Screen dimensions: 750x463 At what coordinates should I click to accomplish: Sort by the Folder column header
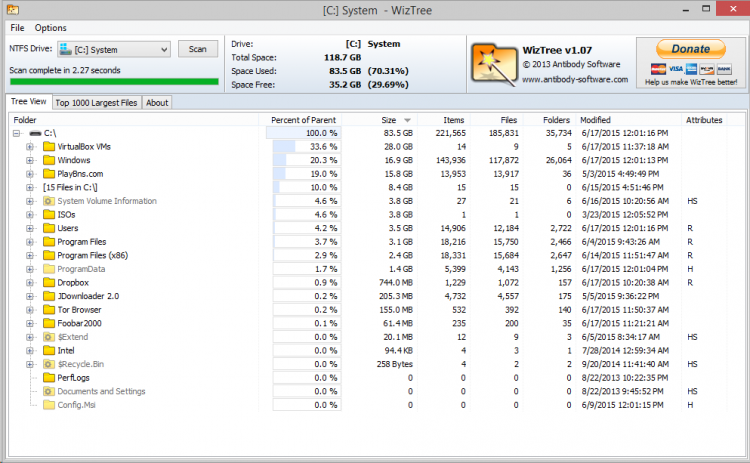(x=25, y=120)
